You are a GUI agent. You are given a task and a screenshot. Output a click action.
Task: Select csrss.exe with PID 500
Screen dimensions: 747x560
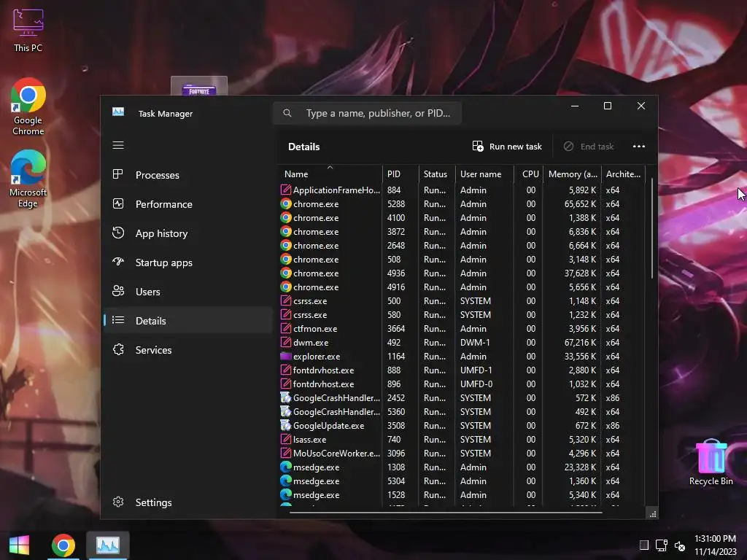click(462, 301)
